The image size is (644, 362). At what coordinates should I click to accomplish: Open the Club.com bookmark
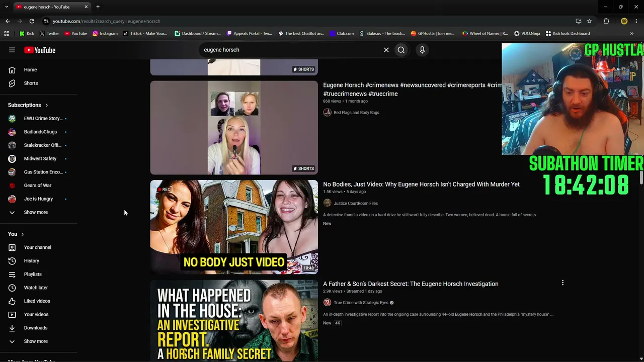pos(342,34)
